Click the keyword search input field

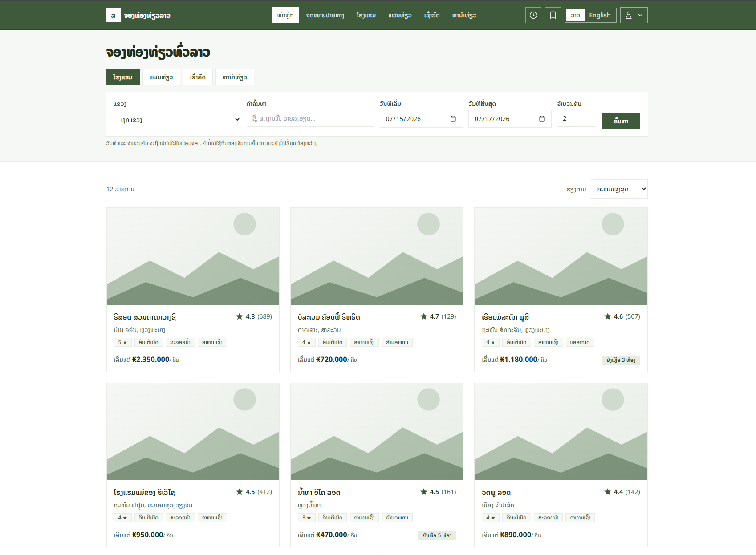(x=310, y=119)
